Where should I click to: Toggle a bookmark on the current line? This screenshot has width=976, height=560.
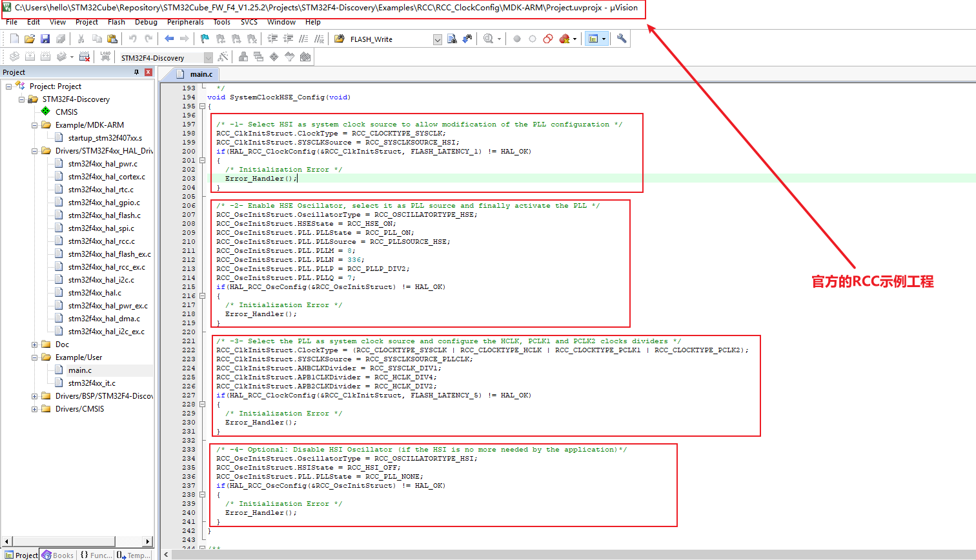point(204,38)
